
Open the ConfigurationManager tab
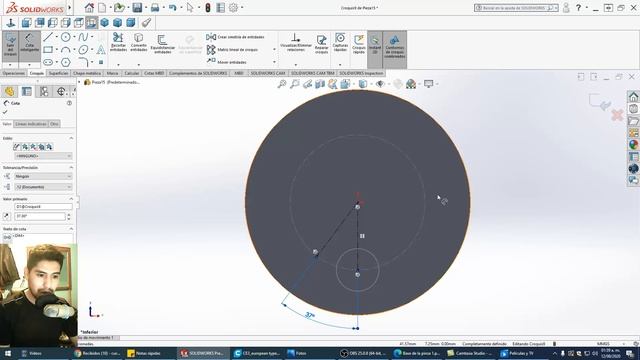44,91
